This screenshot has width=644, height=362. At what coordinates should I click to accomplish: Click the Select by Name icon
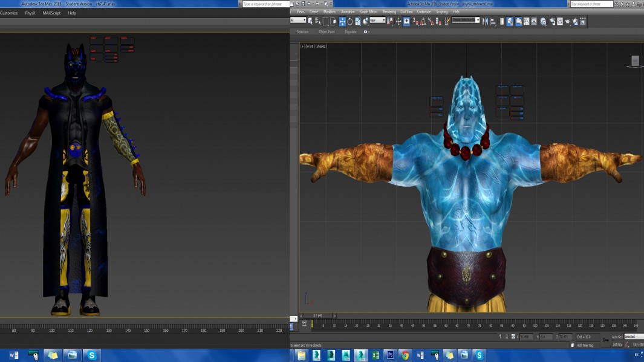point(317,21)
